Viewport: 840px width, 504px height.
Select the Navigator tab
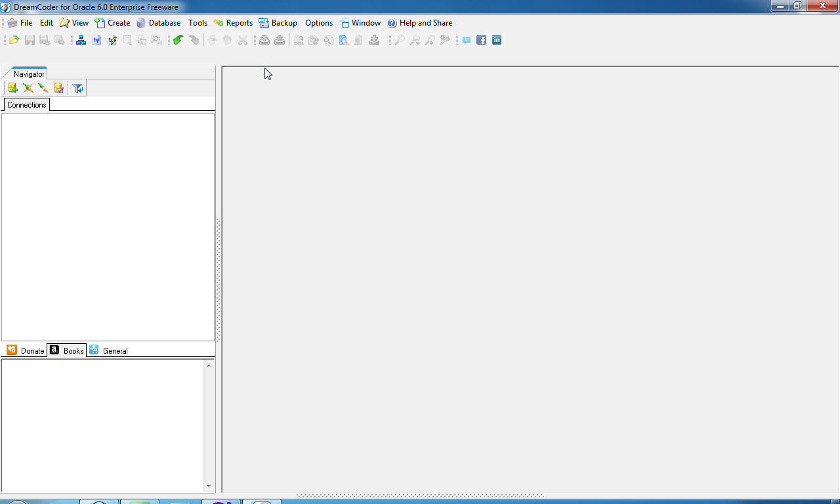tap(29, 73)
